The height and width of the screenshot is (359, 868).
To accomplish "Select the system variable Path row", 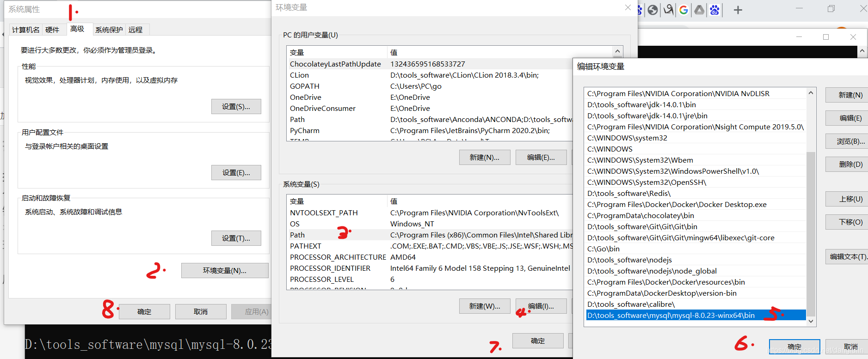I will (x=430, y=235).
